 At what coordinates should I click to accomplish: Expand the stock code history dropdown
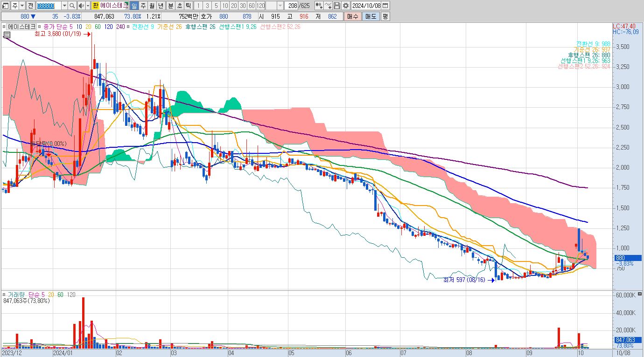[64, 6]
